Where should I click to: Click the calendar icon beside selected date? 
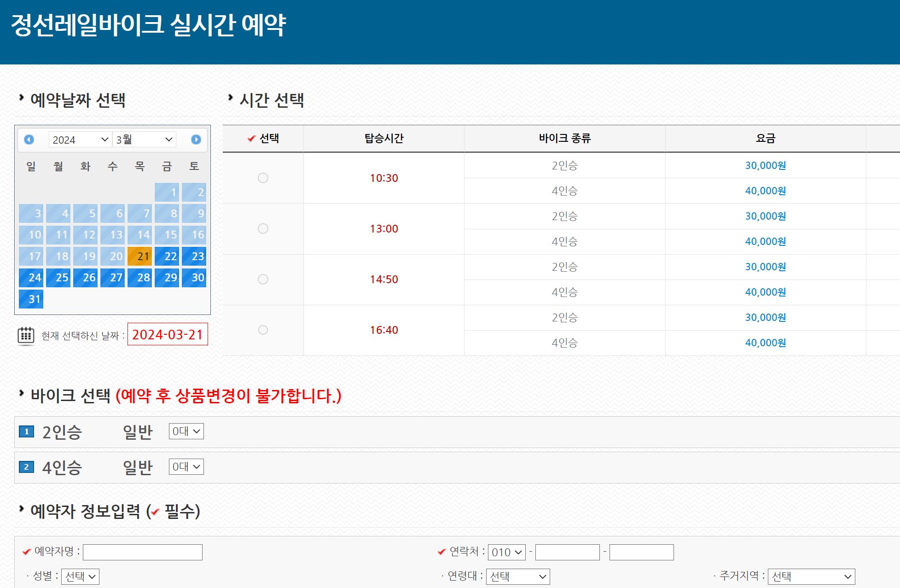click(x=26, y=336)
